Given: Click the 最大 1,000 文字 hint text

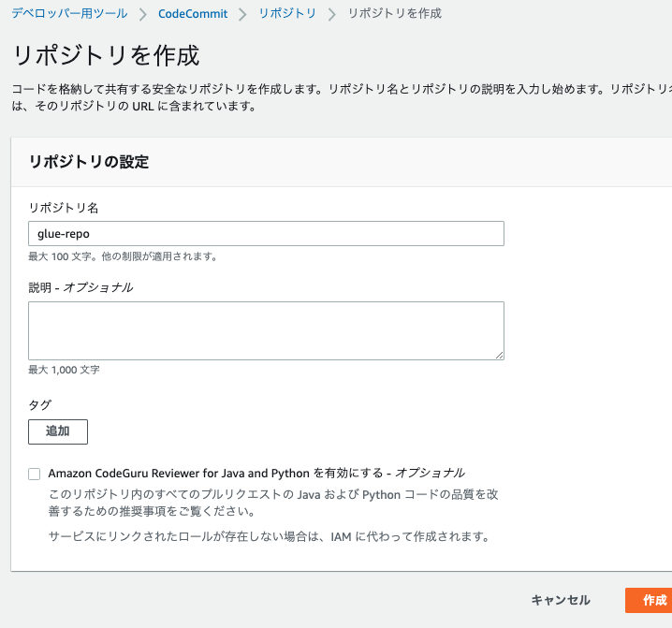Looking at the screenshot, I should coord(64,370).
